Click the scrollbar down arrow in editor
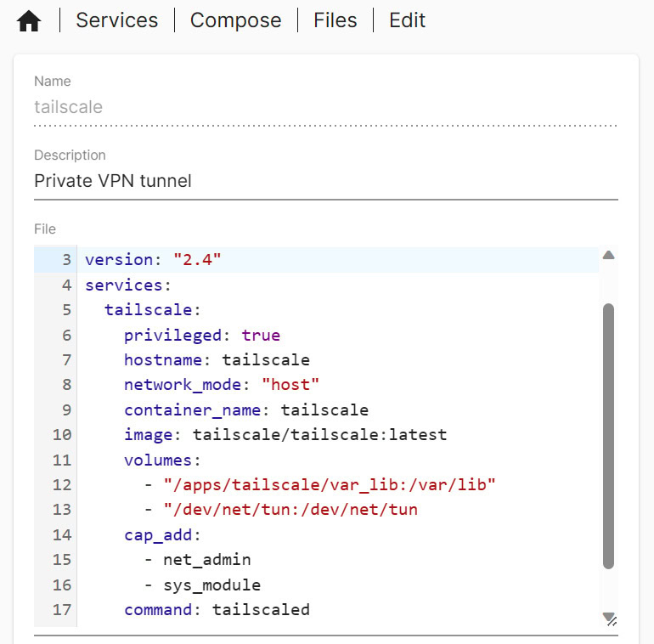 pos(608,616)
